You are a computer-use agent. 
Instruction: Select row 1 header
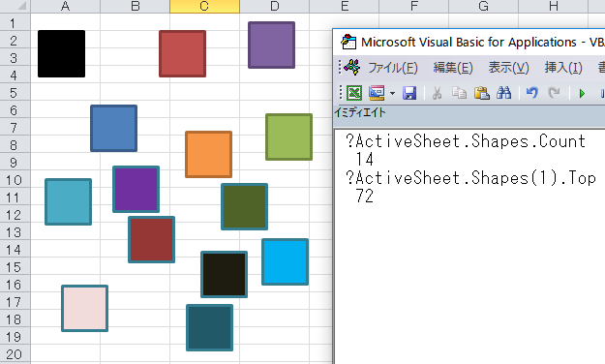[x=15, y=22]
